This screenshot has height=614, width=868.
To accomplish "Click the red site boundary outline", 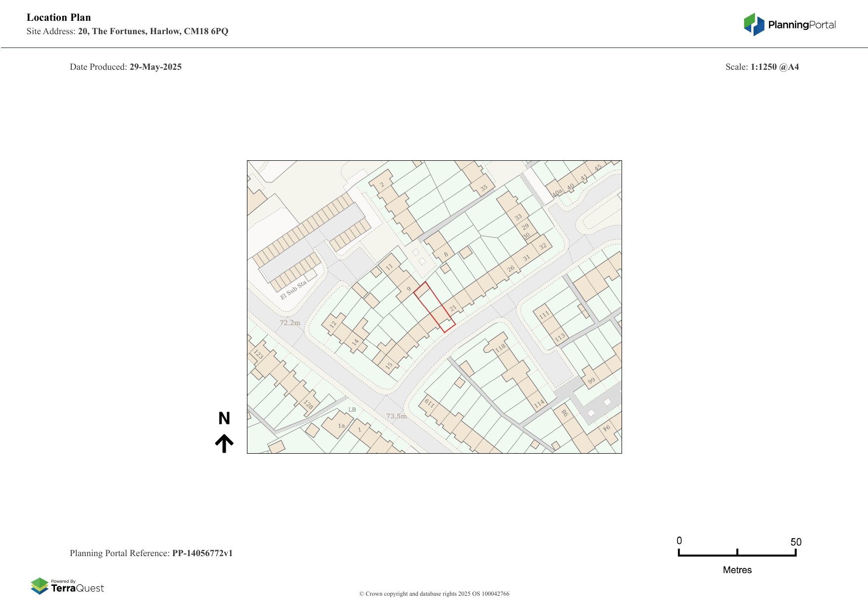I will tap(434, 307).
